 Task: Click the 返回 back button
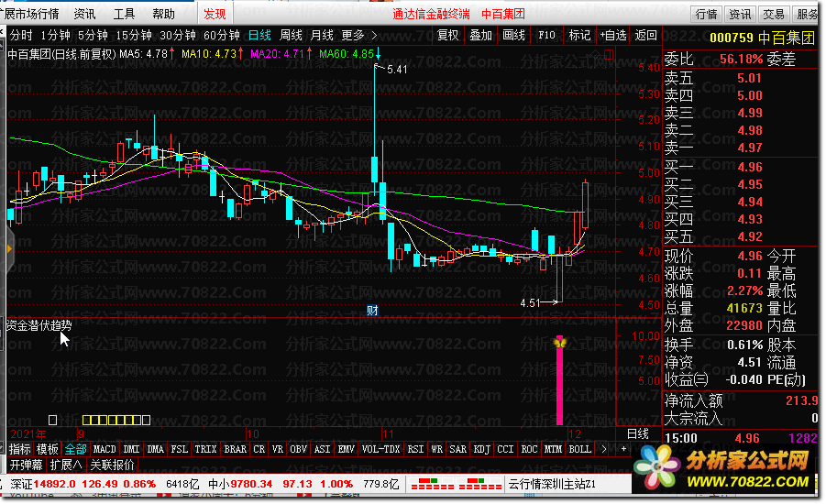coord(645,36)
